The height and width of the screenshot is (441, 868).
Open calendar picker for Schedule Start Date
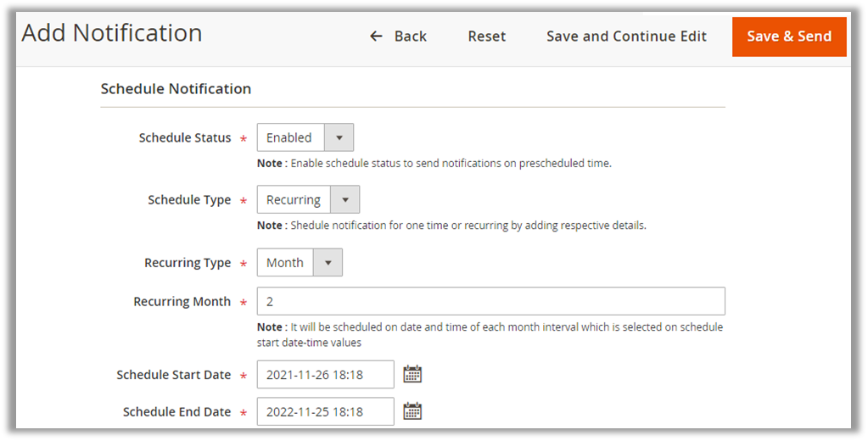point(412,374)
